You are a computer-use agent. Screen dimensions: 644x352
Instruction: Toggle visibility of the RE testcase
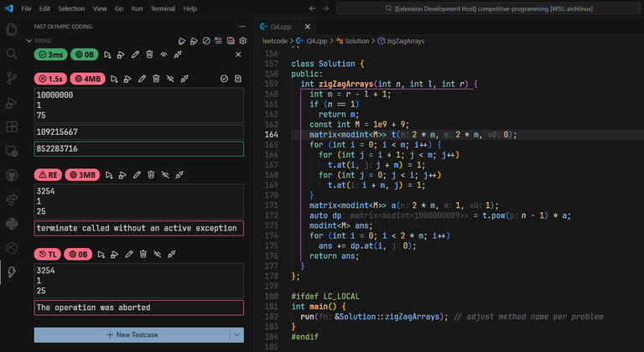(x=165, y=174)
